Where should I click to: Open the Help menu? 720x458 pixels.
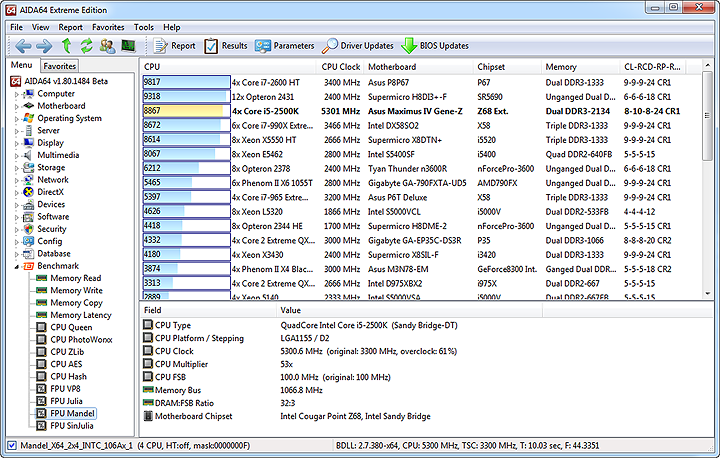click(x=172, y=27)
